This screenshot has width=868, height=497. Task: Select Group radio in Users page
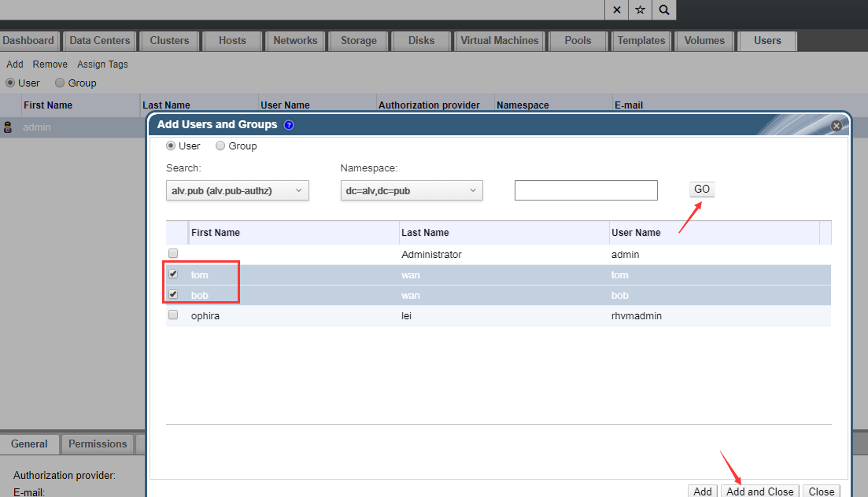(x=60, y=83)
